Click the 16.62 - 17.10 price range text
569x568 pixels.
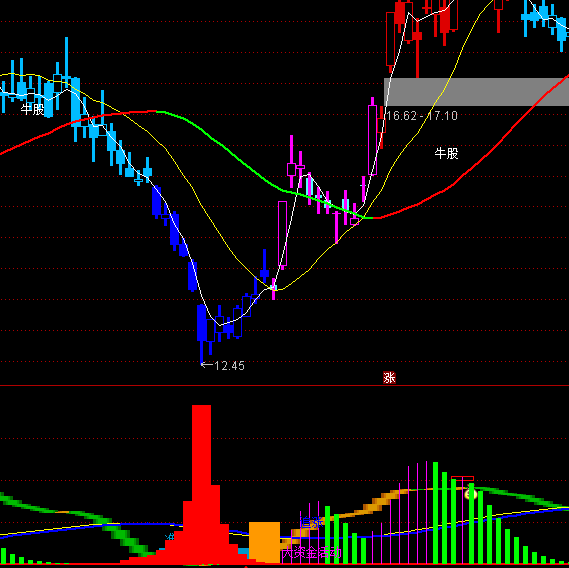[x=422, y=116]
